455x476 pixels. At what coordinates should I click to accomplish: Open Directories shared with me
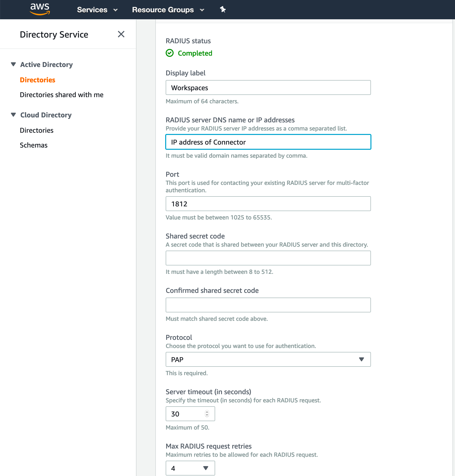tap(62, 95)
